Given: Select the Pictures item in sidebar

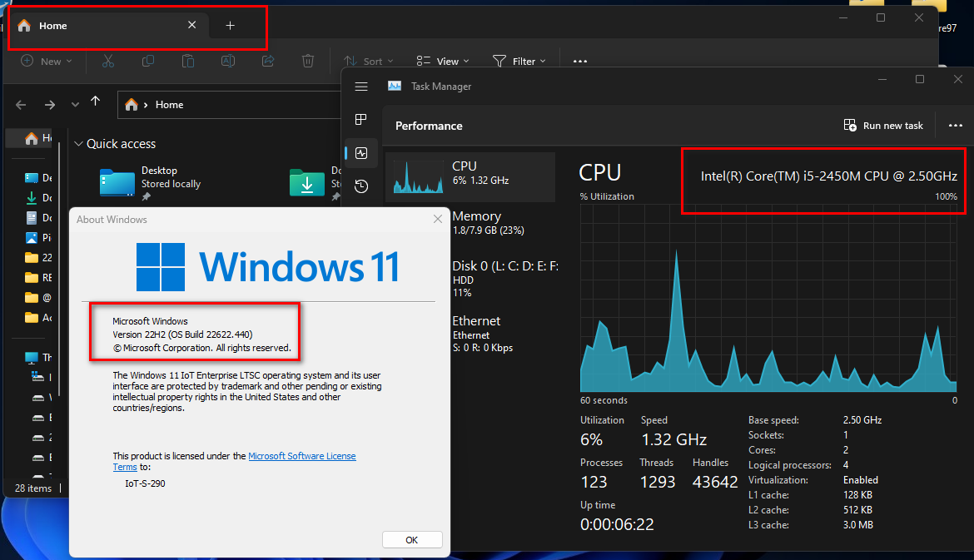Looking at the screenshot, I should click(37, 238).
